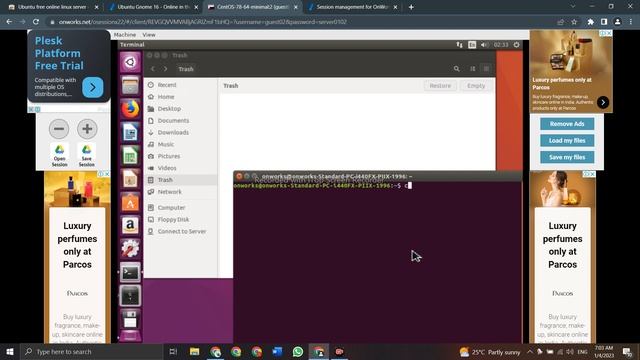This screenshot has width=640, height=360.
Task: Open File Explorer from Windows taskbar
Action: pyautogui.click(x=195, y=351)
